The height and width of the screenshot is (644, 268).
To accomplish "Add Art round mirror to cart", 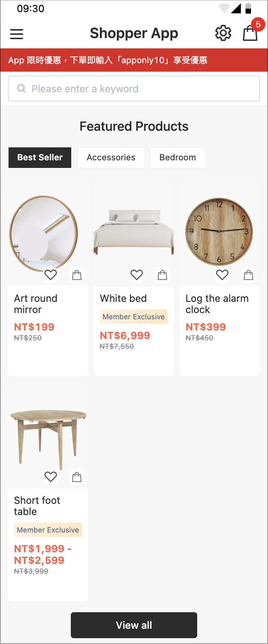I will tap(77, 275).
